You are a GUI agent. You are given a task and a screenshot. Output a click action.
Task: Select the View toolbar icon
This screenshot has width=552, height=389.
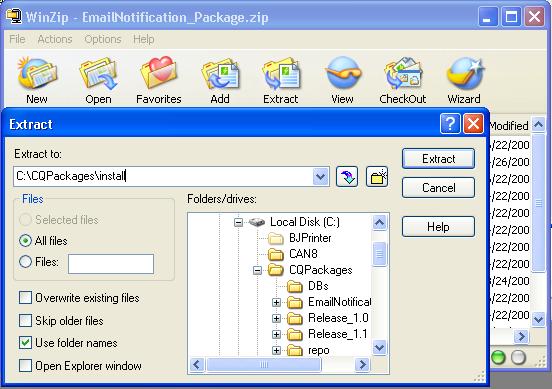pyautogui.click(x=342, y=80)
